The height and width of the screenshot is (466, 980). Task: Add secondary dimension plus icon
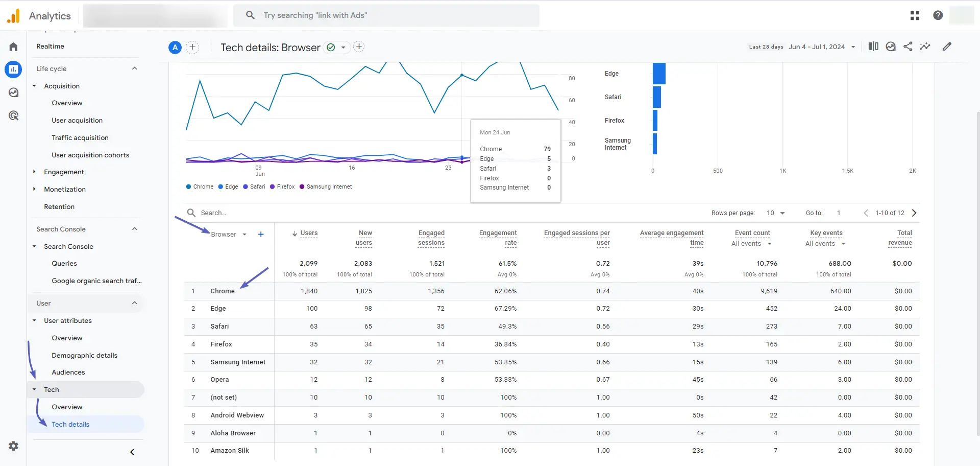pos(261,234)
